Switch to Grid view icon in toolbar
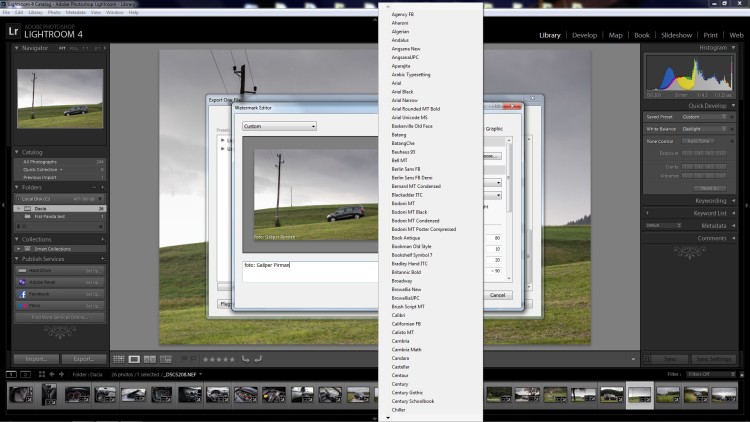This screenshot has height=422, width=750. point(119,359)
